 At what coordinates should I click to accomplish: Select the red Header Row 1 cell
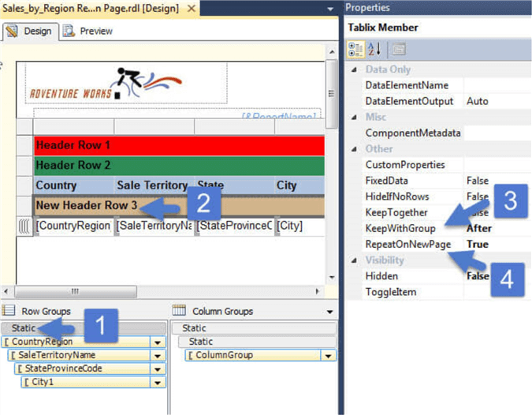179,146
